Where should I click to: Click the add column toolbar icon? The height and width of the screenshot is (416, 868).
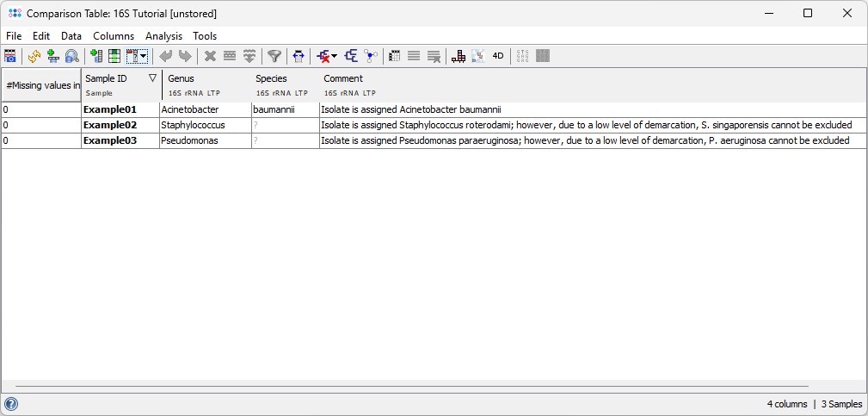95,56
